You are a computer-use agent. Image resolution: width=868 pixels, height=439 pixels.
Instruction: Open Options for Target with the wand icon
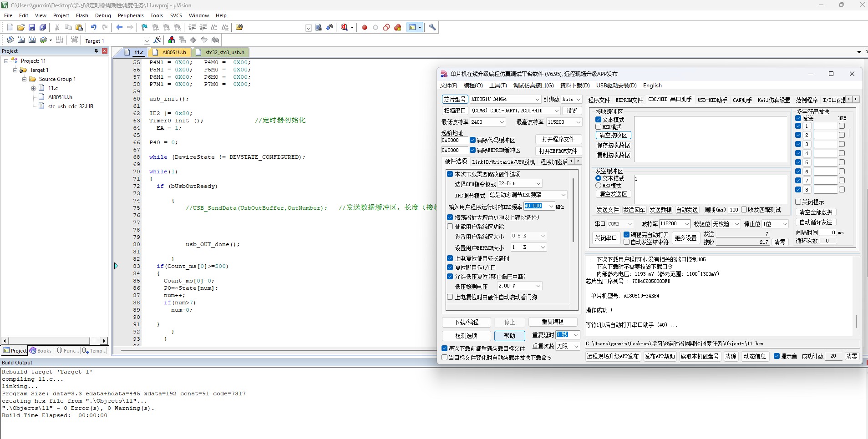pyautogui.click(x=157, y=40)
